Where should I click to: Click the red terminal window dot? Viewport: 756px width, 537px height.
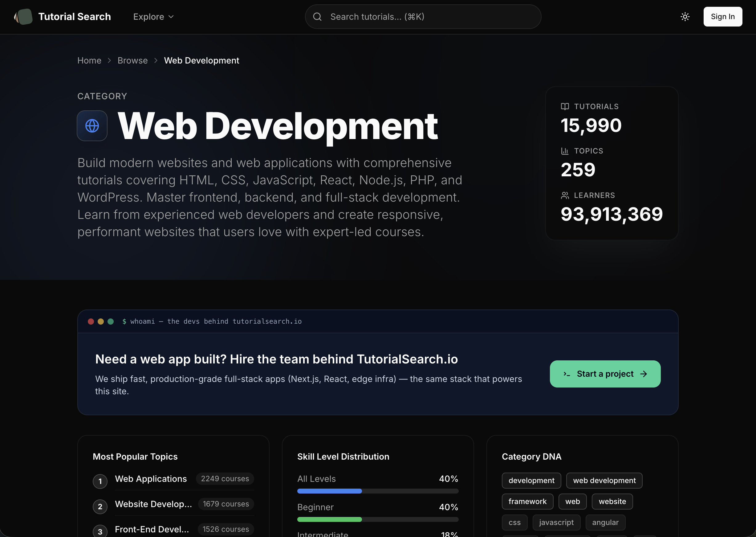pos(91,322)
